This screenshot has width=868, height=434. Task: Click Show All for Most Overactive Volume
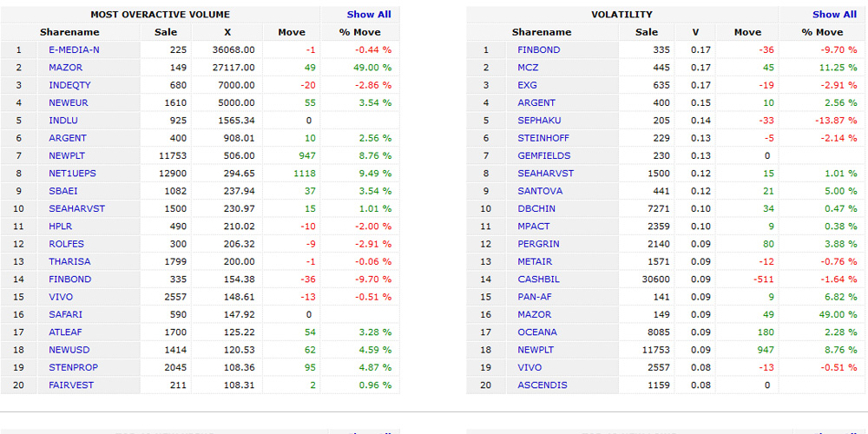coord(369,15)
